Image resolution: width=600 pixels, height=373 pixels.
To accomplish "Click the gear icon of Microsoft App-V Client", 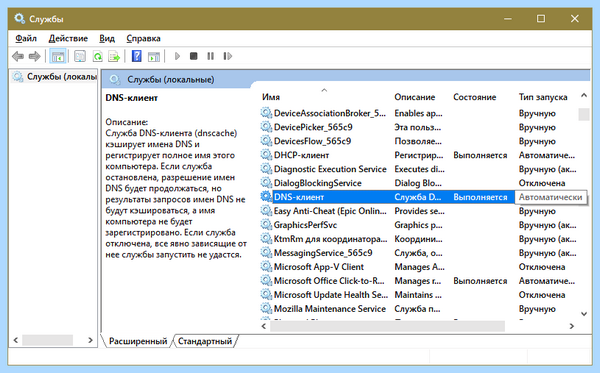I will tap(266, 267).
